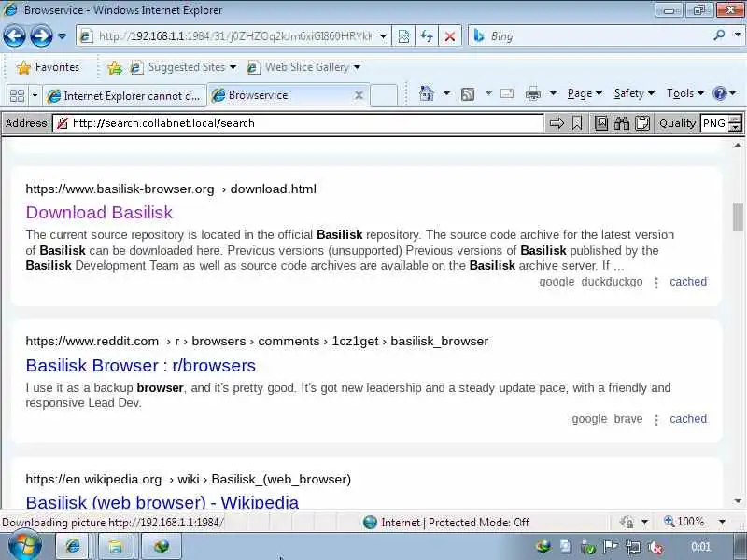Click the Internet Protected Mode status text
Image resolution: width=747 pixels, height=560 pixels.
click(455, 523)
